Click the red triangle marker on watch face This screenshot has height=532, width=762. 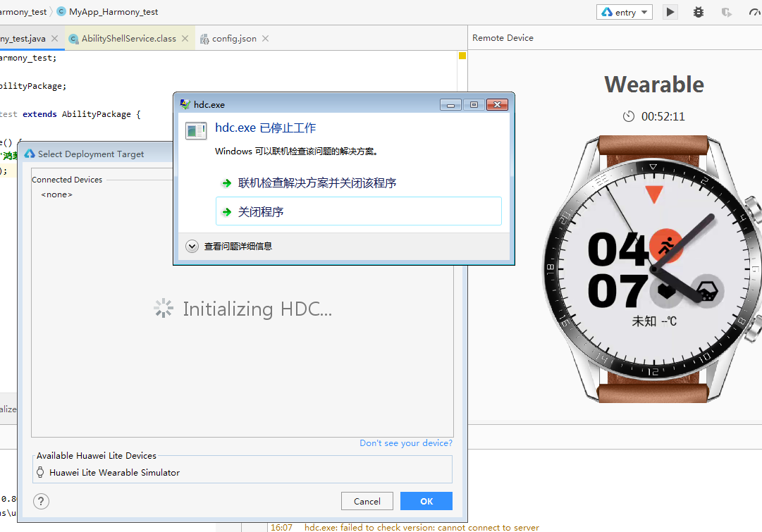(654, 194)
